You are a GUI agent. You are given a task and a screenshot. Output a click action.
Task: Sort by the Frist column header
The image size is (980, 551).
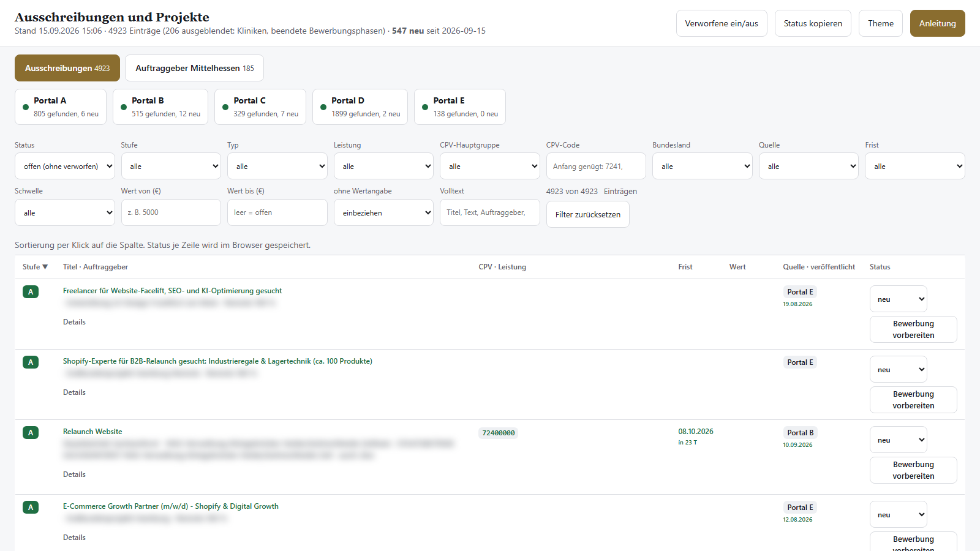point(685,267)
